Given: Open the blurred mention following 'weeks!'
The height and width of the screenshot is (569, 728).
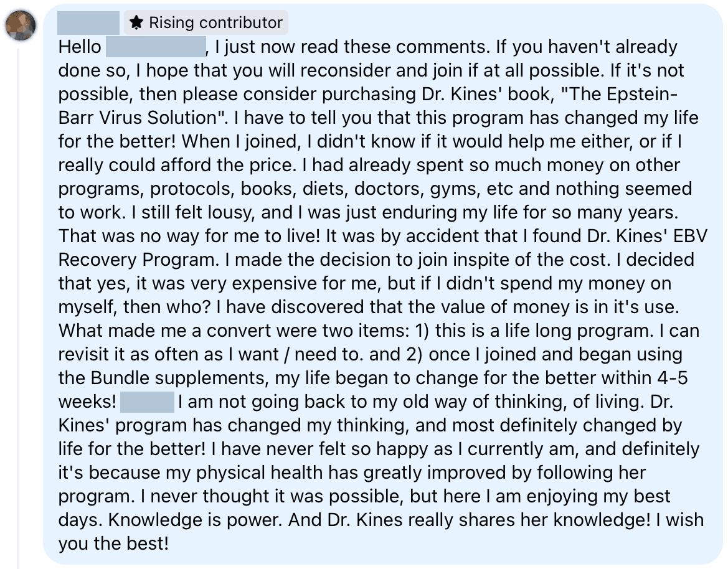Looking at the screenshot, I should click(x=147, y=402).
